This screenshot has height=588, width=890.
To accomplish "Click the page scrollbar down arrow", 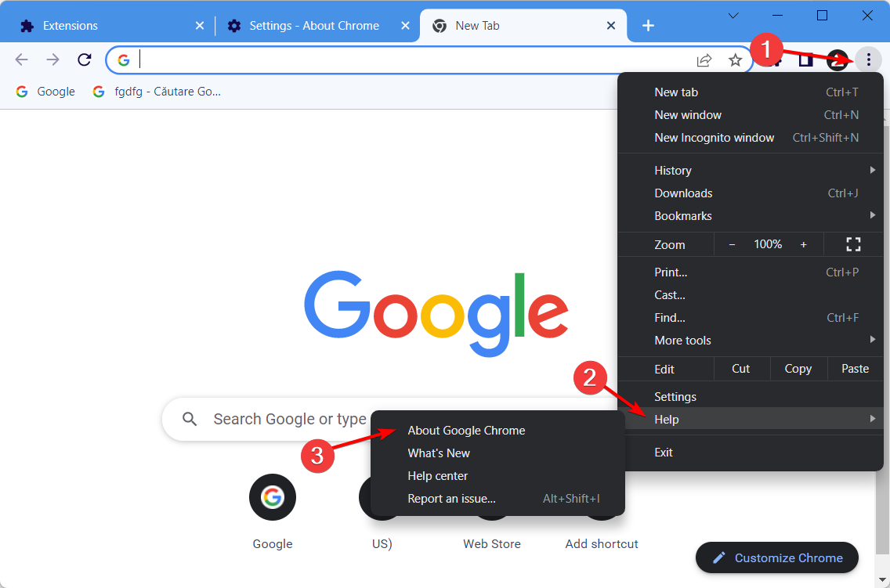I will click(x=882, y=579).
